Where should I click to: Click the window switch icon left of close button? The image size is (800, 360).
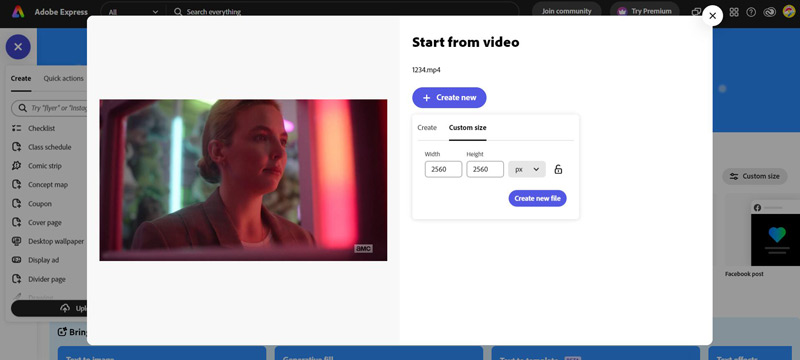tap(696, 12)
